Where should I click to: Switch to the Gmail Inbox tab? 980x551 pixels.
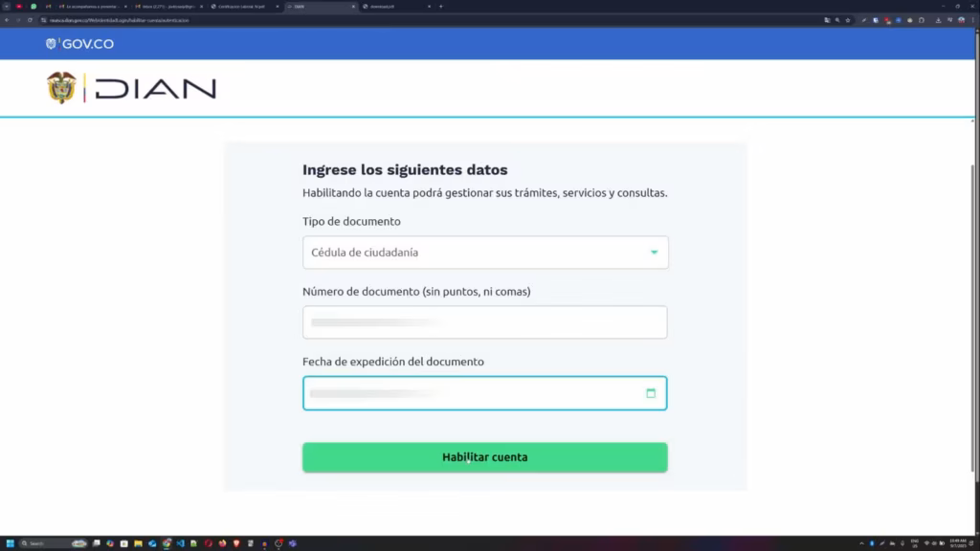pyautogui.click(x=168, y=7)
